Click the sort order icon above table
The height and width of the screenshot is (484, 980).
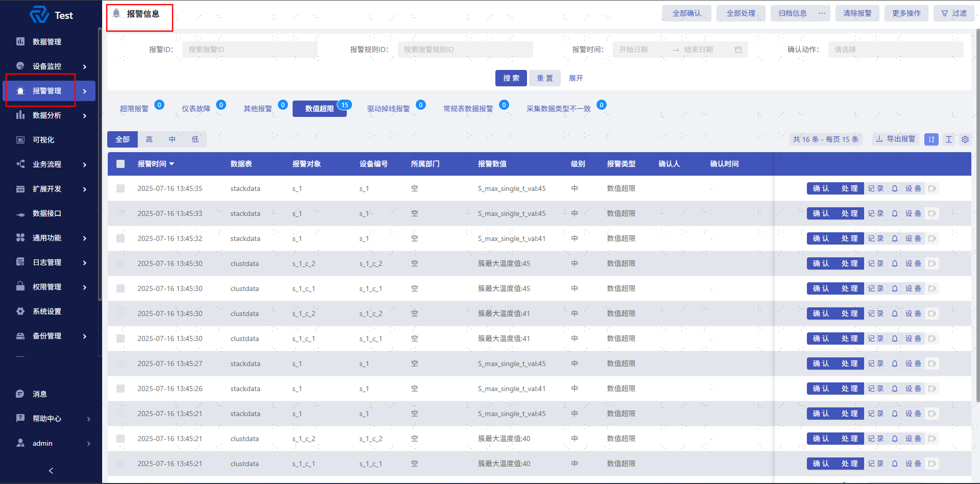pyautogui.click(x=931, y=139)
